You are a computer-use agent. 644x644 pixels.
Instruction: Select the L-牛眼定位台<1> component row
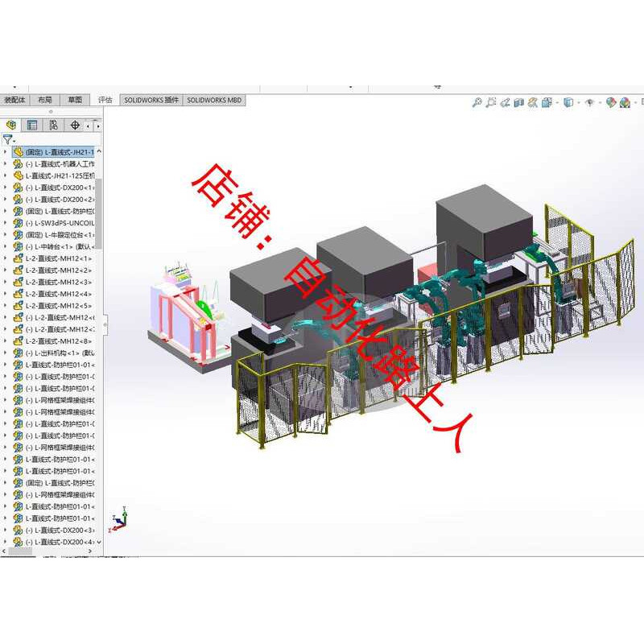point(53,235)
